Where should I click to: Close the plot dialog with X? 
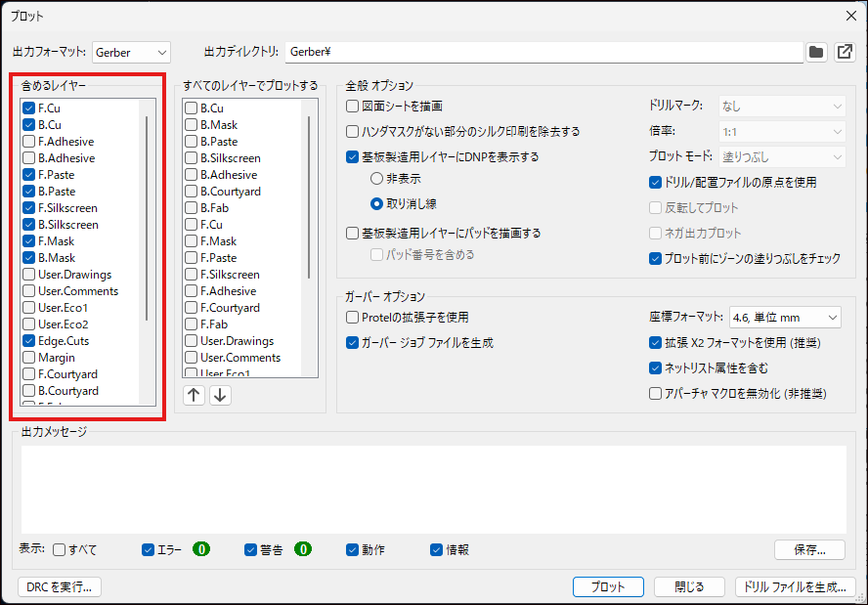click(849, 16)
